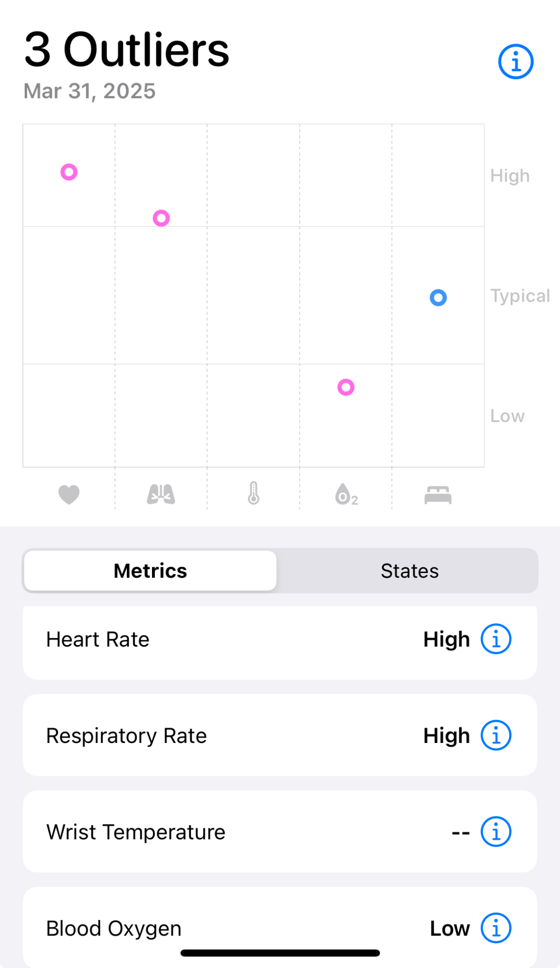Tap the Heart Rate row
This screenshot has width=560, height=968.
(x=280, y=642)
